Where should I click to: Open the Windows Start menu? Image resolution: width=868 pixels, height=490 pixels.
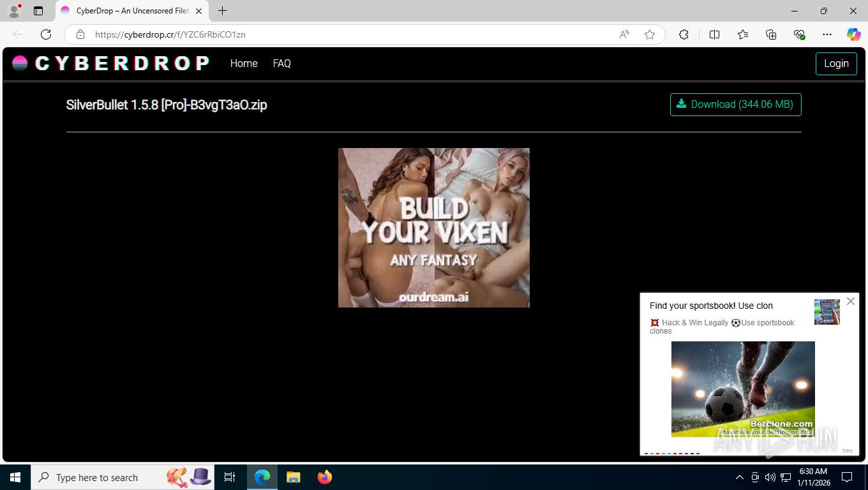pos(15,477)
